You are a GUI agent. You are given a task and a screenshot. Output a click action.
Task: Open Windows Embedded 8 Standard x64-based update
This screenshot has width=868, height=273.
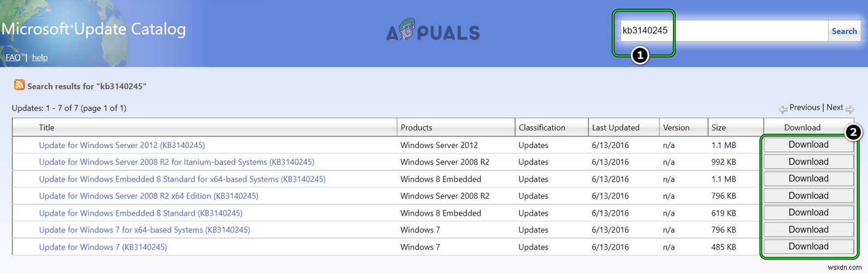(x=182, y=179)
